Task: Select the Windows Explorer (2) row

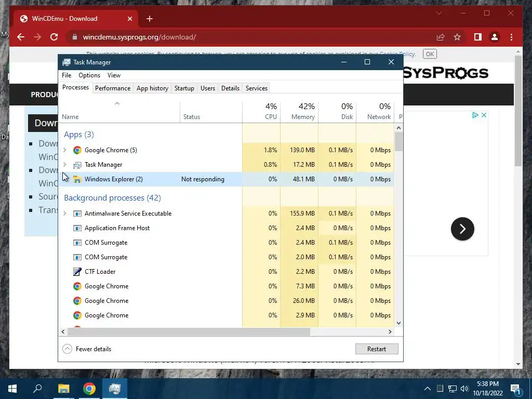Action: tap(227, 179)
